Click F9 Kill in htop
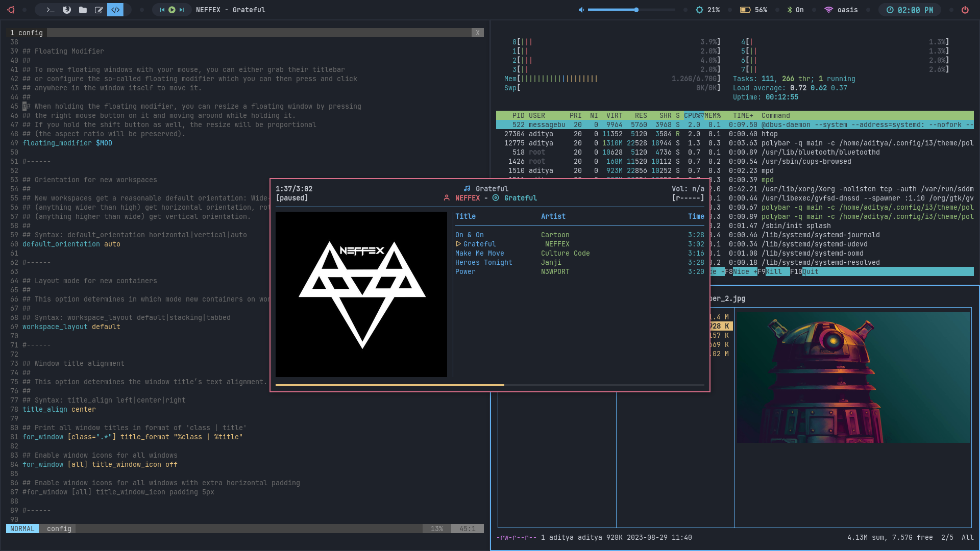The height and width of the screenshot is (551, 980). [773, 272]
